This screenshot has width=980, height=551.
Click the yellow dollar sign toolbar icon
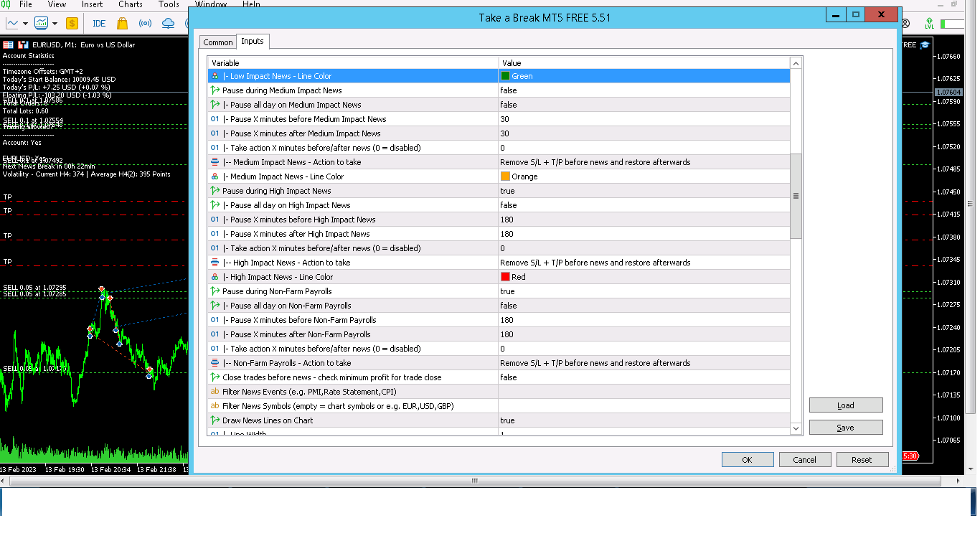pos(72,24)
